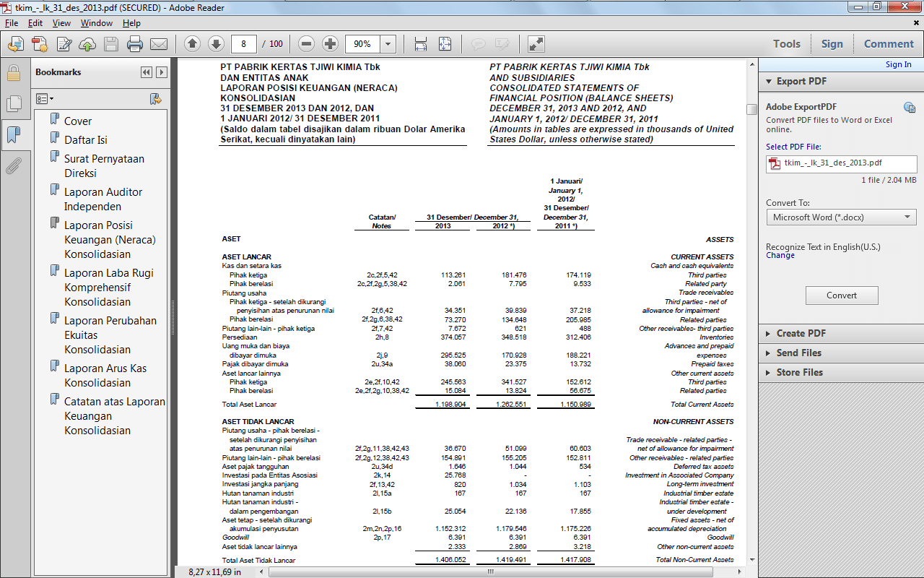This screenshot has width=924, height=578.
Task: Click the fit width scrolling icon
Action: [421, 44]
